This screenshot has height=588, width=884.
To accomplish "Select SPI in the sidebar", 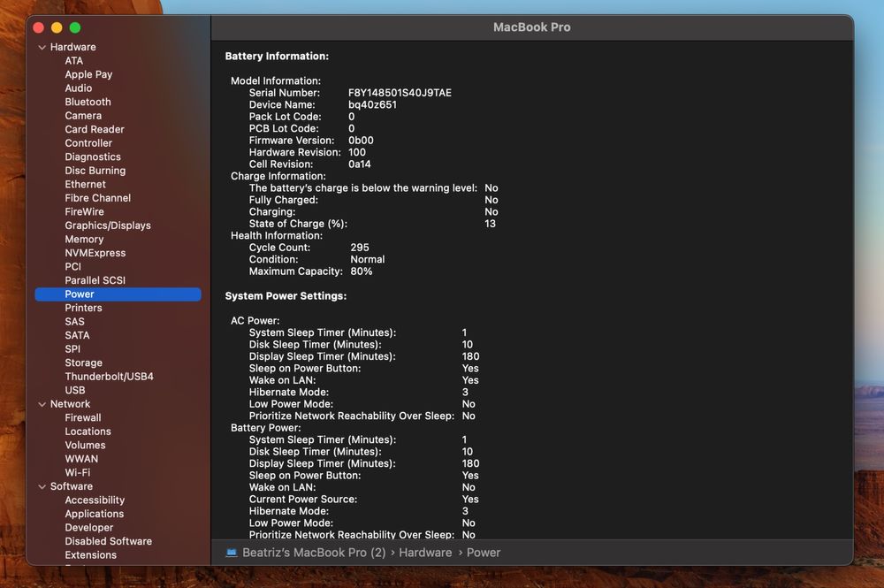I will click(72, 349).
